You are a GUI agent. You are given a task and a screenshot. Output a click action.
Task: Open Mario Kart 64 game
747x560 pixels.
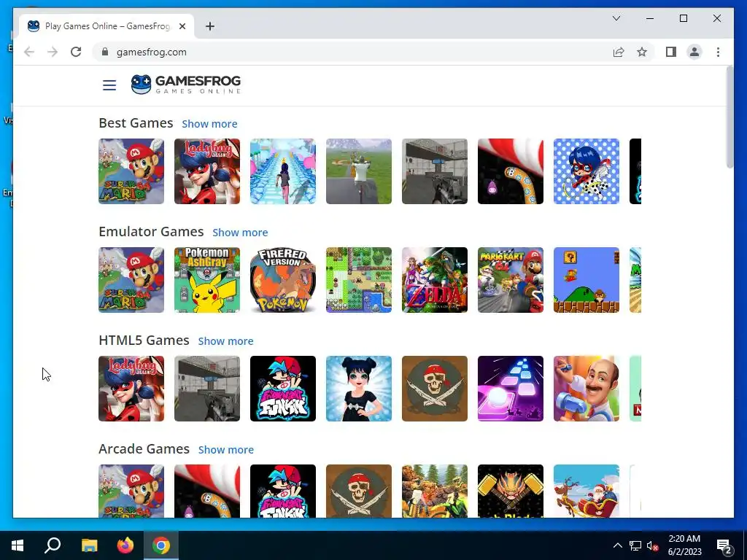(x=510, y=280)
